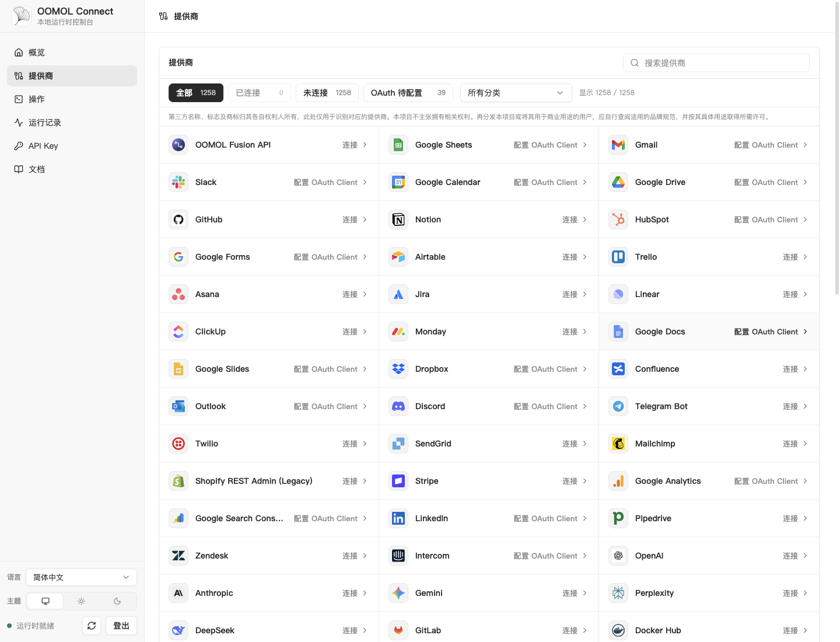The image size is (840, 642).
Task: Open 文档 documentation
Action: pos(72,169)
